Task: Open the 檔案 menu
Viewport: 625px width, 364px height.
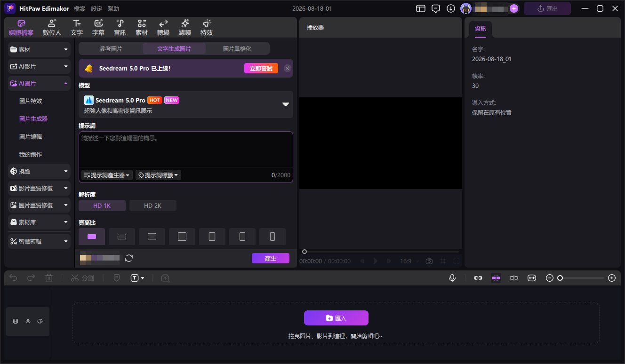Action: pos(80,8)
